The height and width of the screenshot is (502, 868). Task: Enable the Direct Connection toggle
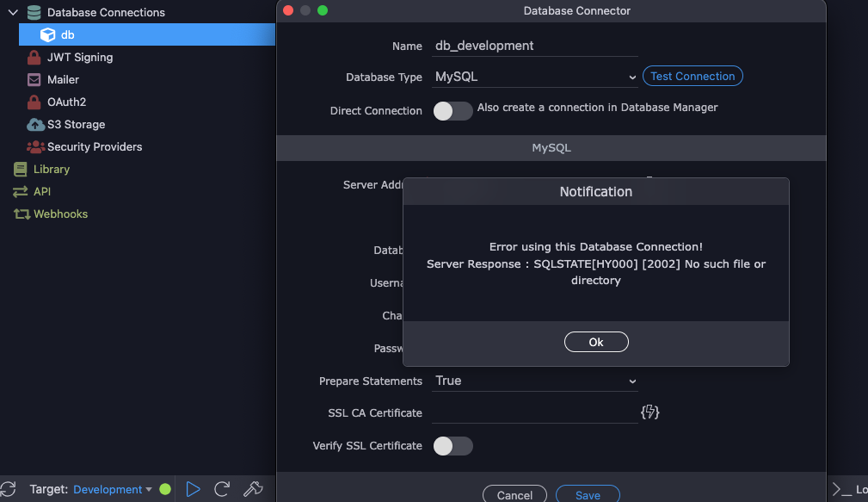(452, 111)
